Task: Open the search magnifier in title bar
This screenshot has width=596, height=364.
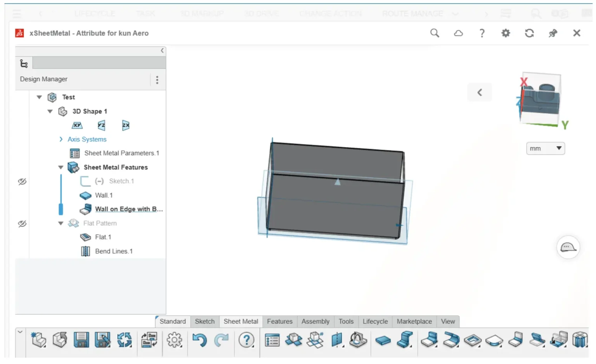Action: pos(435,33)
